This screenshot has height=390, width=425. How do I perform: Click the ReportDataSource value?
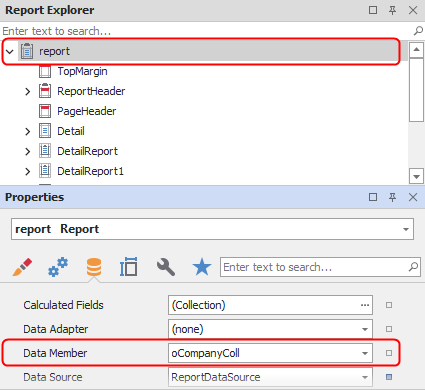(x=216, y=377)
